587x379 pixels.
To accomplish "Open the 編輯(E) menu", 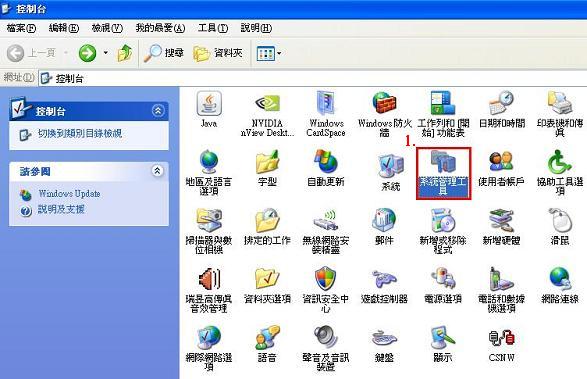I will [64, 28].
